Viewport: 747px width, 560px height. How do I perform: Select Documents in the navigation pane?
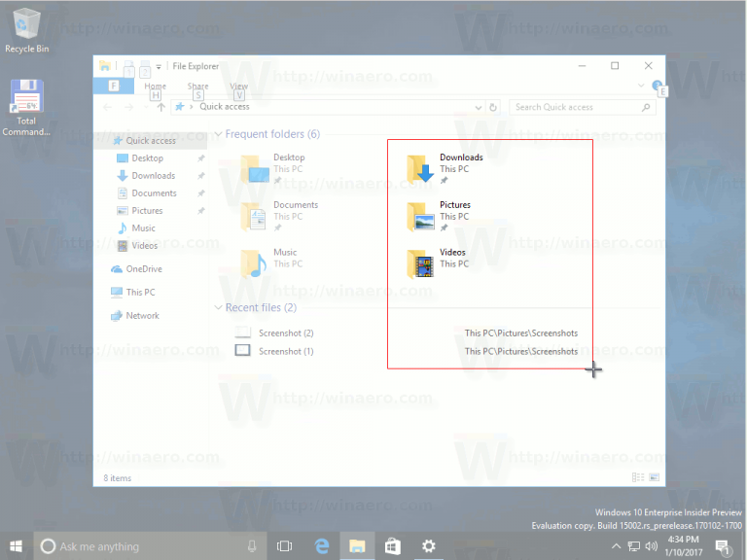pos(154,192)
